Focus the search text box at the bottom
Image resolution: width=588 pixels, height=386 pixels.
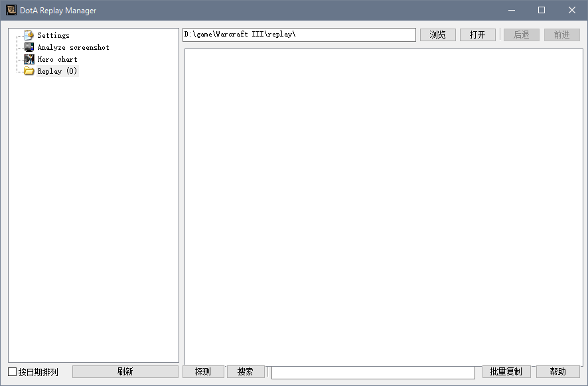373,372
